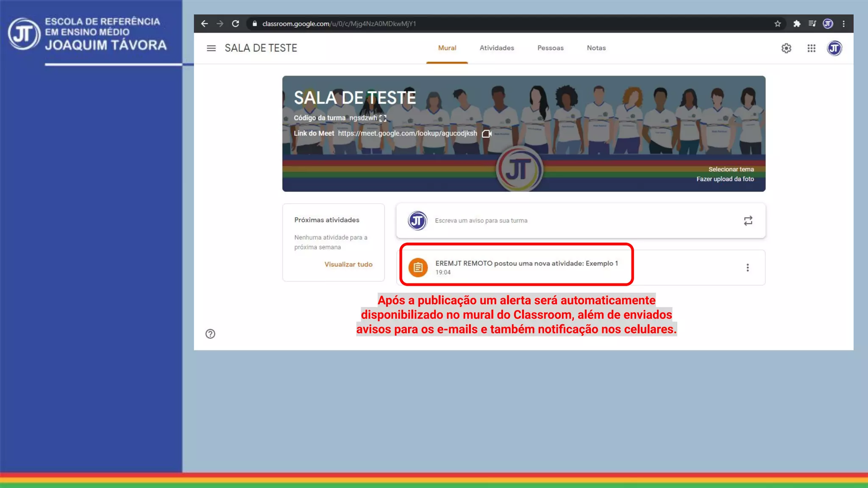Click Selecionar tema on the banner
The width and height of the screenshot is (868, 488).
click(731, 169)
